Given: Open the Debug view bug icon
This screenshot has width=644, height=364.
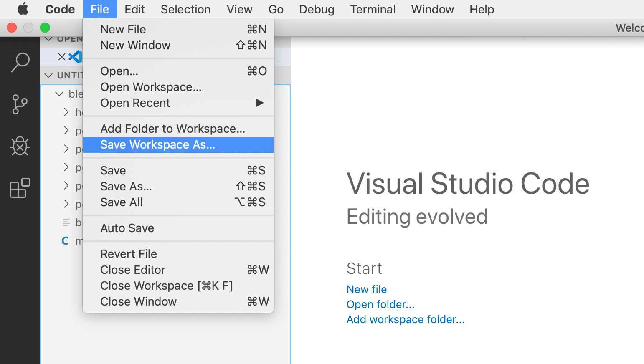Looking at the screenshot, I should (20, 146).
